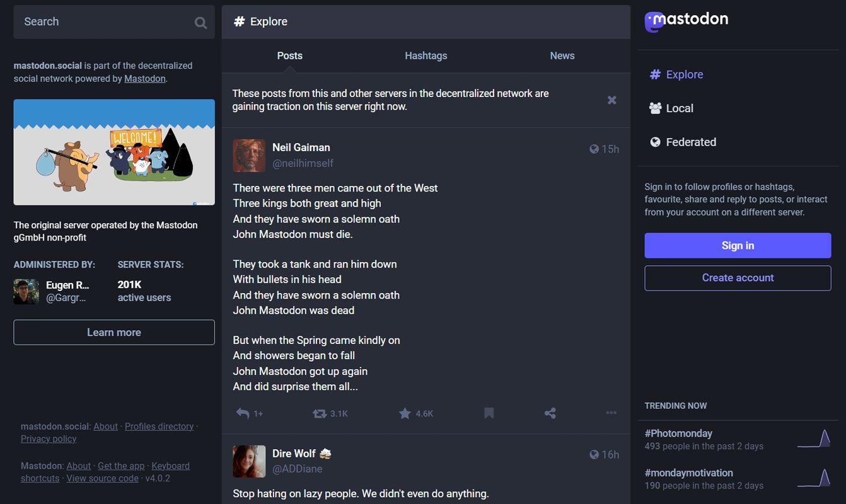The width and height of the screenshot is (846, 504).
Task: Focus the Search input field
Action: 114,22
